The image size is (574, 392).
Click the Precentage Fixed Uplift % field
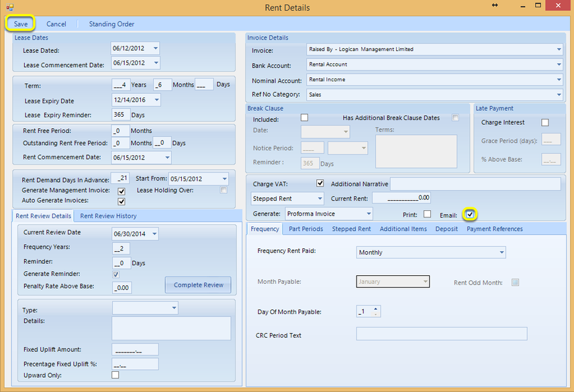coord(135,364)
